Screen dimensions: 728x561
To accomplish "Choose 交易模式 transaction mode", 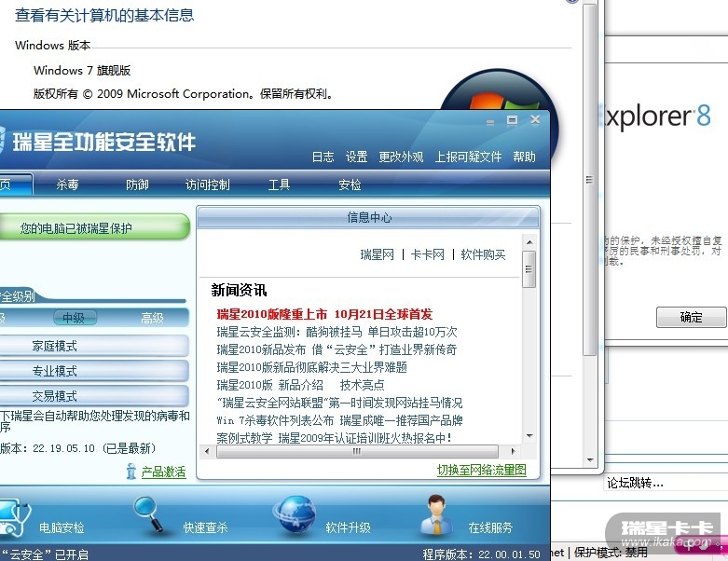I will (x=93, y=396).
